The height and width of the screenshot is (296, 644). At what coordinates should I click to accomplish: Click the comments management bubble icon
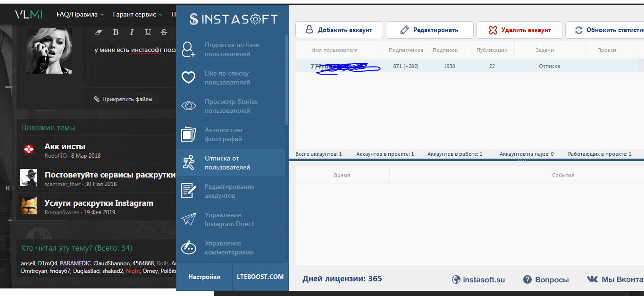click(x=189, y=247)
